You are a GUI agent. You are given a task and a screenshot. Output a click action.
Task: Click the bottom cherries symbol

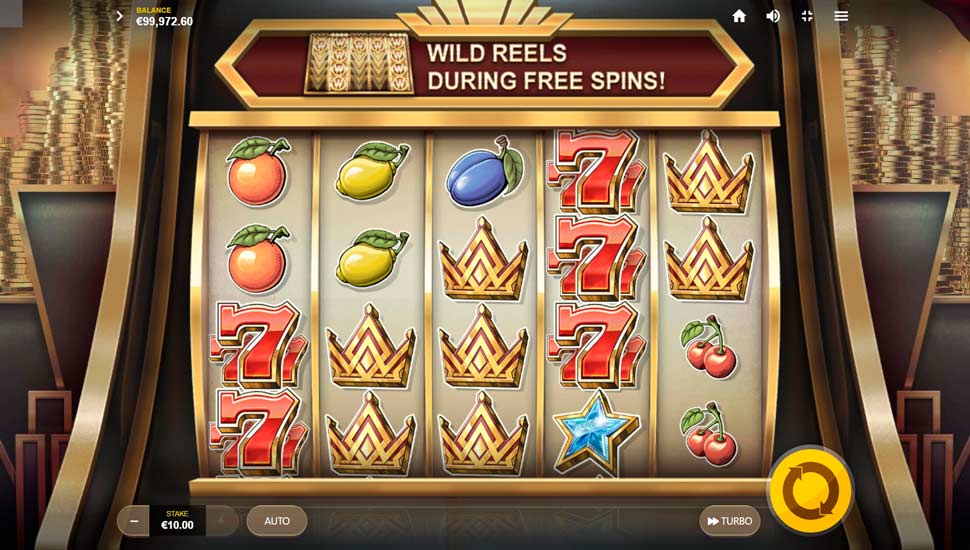point(708,434)
